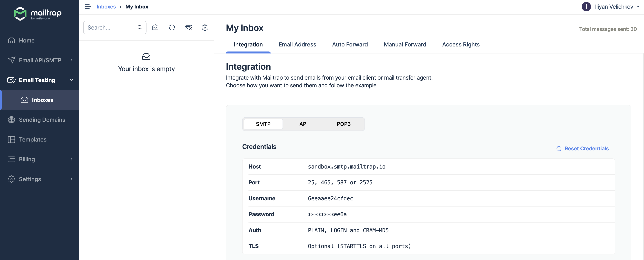
Task: Open the Integration tab
Action: (248, 44)
